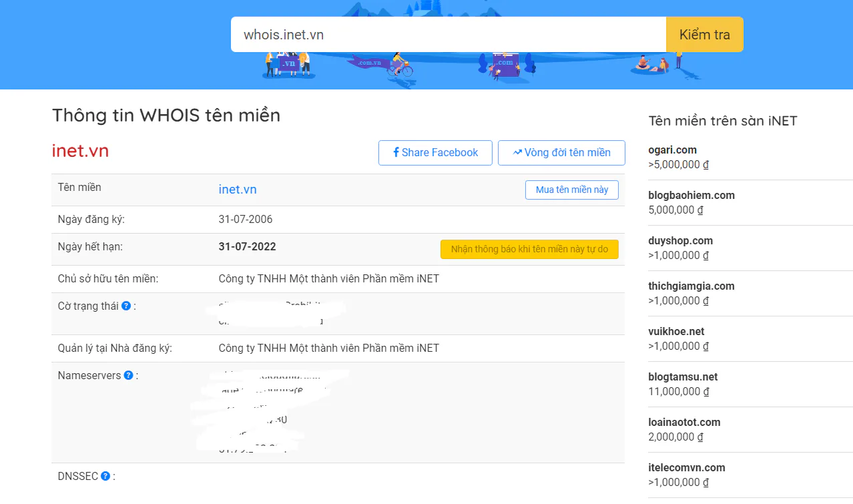Viewport: 853px width, 504px height.
Task: Click the 11,000,000 ₫ price for blogtamsu.net
Action: (679, 392)
